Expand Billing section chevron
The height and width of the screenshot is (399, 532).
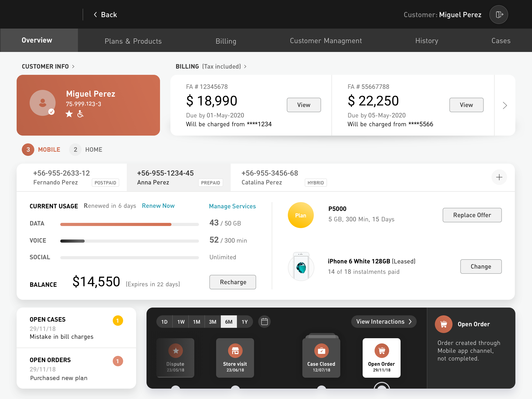click(245, 66)
